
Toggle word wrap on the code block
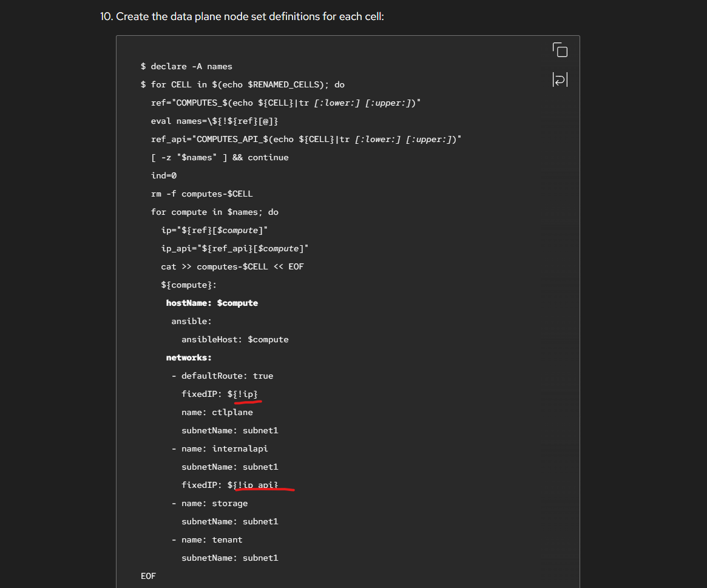(560, 79)
